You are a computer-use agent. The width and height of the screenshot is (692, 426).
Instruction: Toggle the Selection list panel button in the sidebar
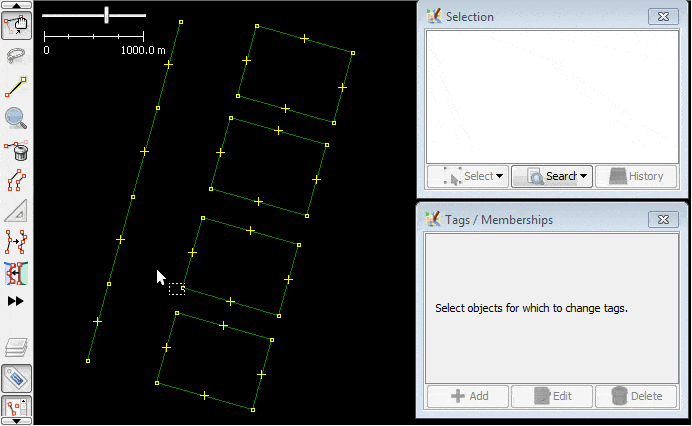[x=16, y=407]
